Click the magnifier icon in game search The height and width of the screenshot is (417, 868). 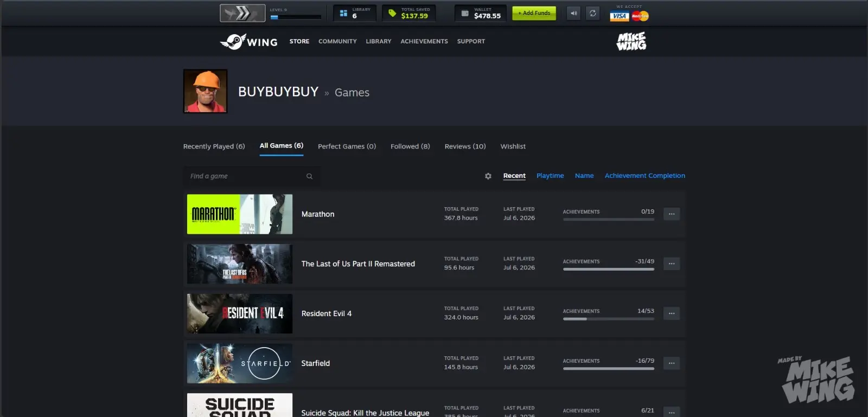[x=309, y=176]
